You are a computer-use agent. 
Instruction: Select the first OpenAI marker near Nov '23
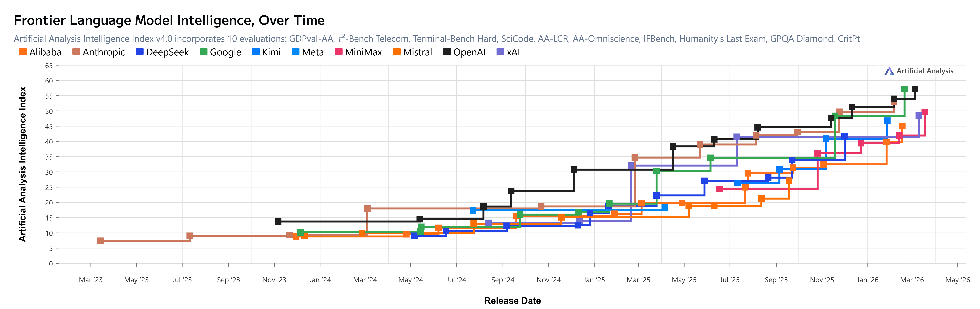click(278, 221)
